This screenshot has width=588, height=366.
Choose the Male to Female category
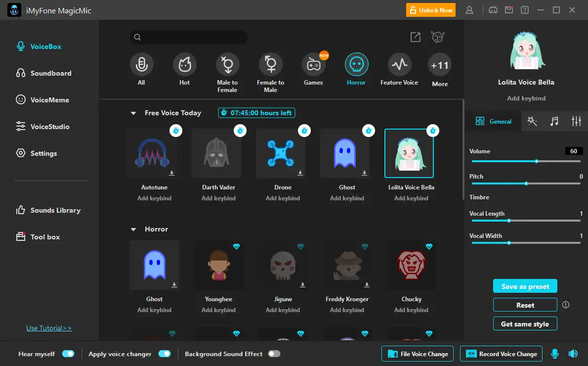(227, 65)
